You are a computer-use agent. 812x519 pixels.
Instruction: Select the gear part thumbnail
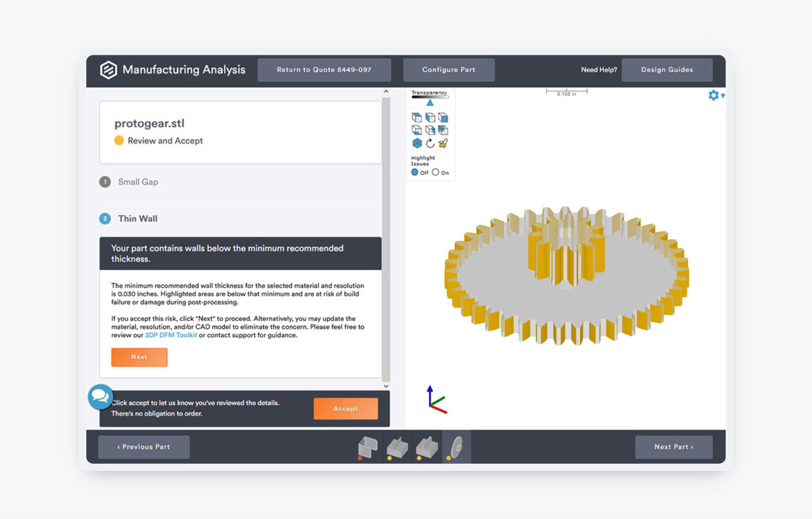(456, 446)
